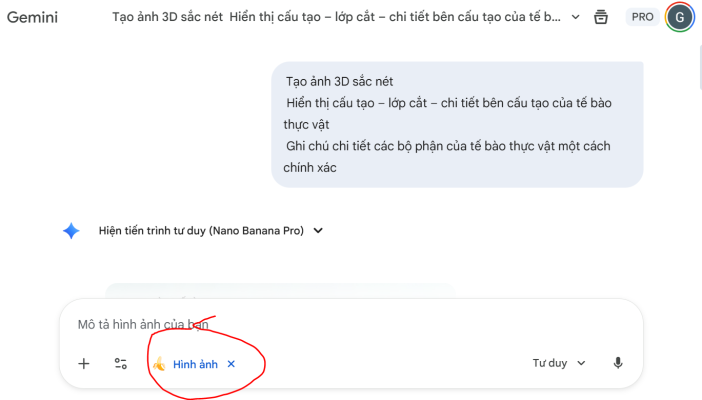This screenshot has width=702, height=400.
Task: Open the account avatar G
Action: click(680, 17)
